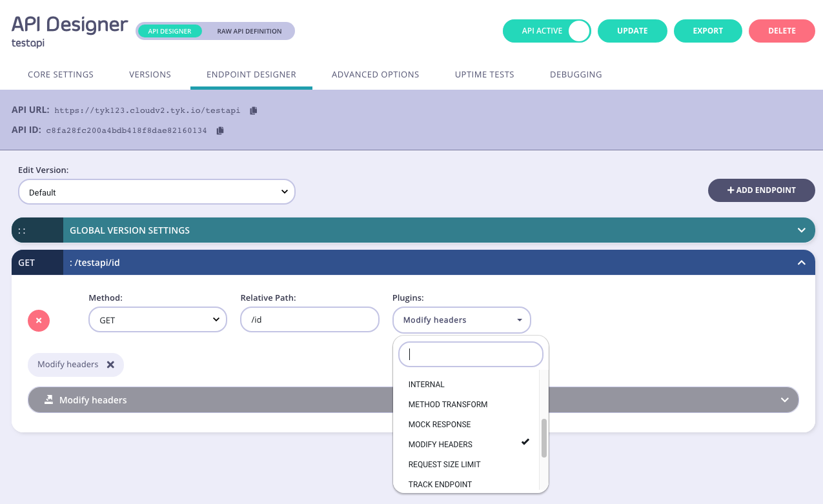Expand the Modify headers configuration section
This screenshot has height=504, width=823.
pos(785,399)
